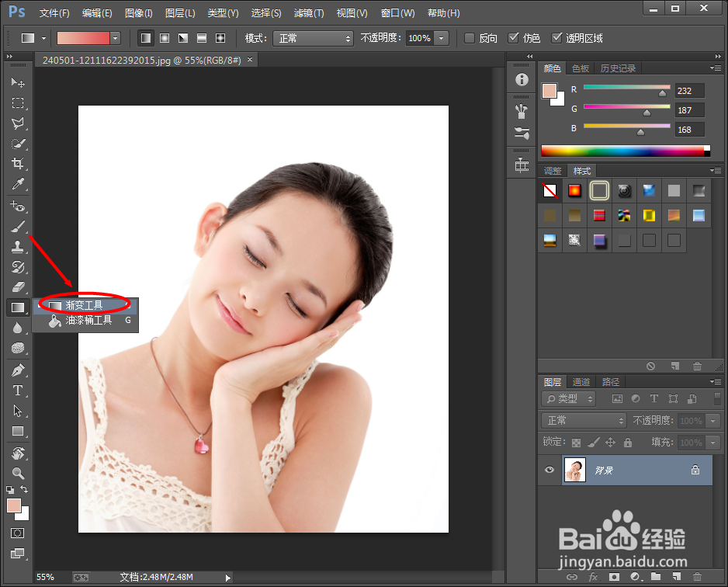The height and width of the screenshot is (587, 728).
Task: Select the Move tool
Action: pyautogui.click(x=18, y=83)
